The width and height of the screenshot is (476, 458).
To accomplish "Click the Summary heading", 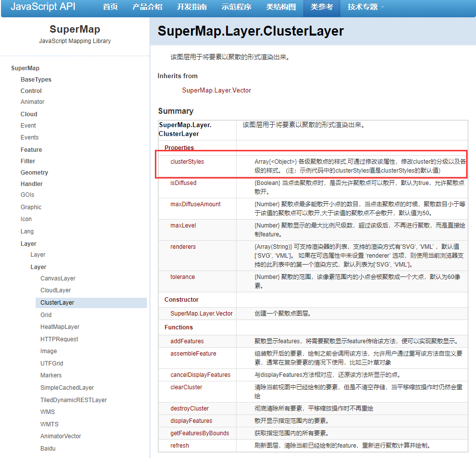I will click(176, 111).
